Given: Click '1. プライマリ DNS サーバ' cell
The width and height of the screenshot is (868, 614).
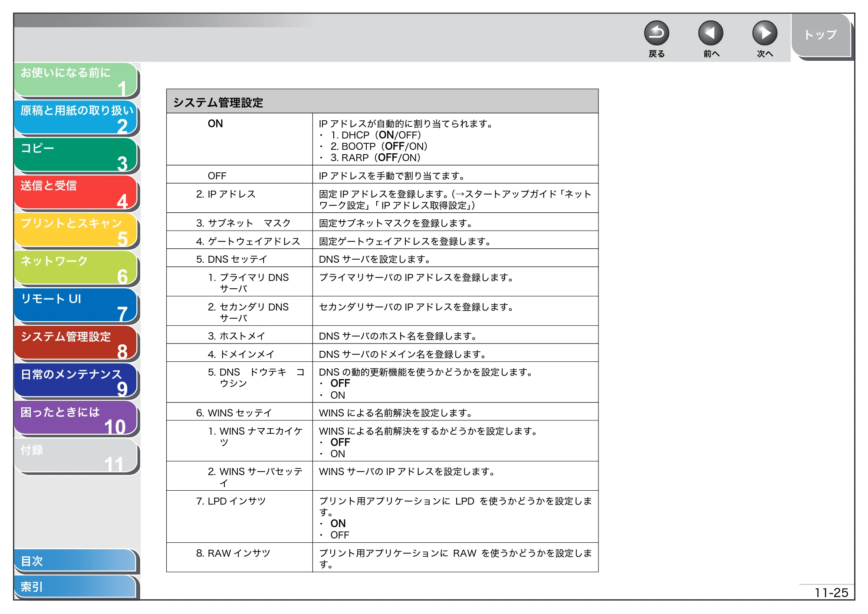Looking at the screenshot, I should click(x=239, y=282).
